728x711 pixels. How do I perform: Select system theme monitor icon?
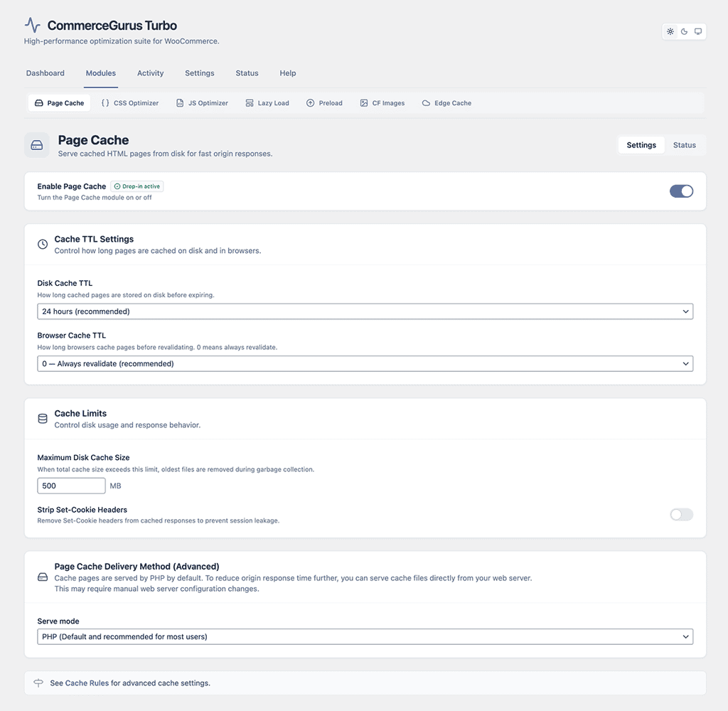tap(698, 31)
